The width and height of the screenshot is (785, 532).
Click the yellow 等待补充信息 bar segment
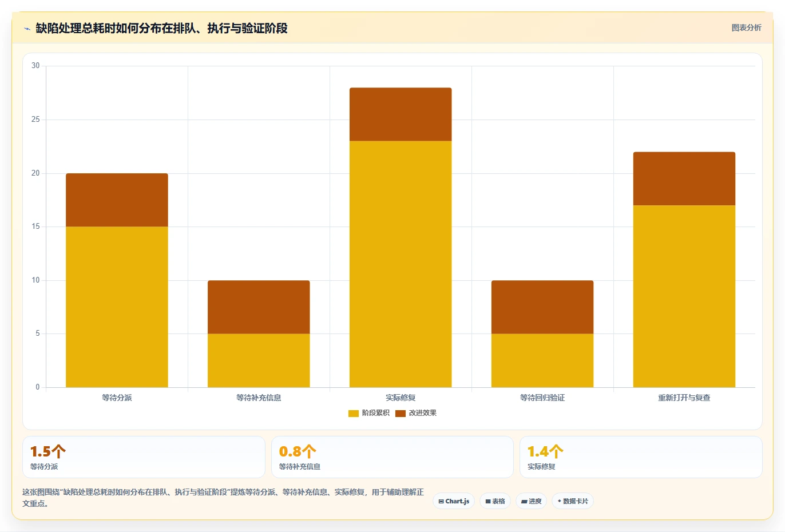tap(259, 360)
